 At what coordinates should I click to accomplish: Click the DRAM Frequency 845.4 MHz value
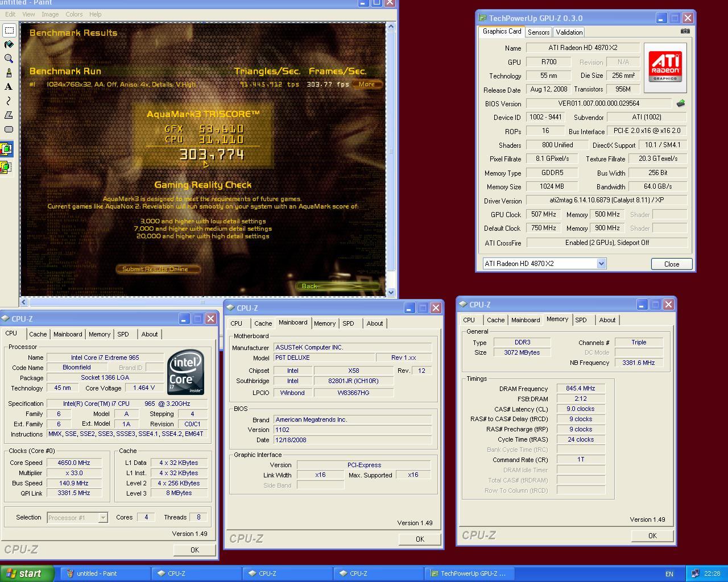[x=580, y=389]
